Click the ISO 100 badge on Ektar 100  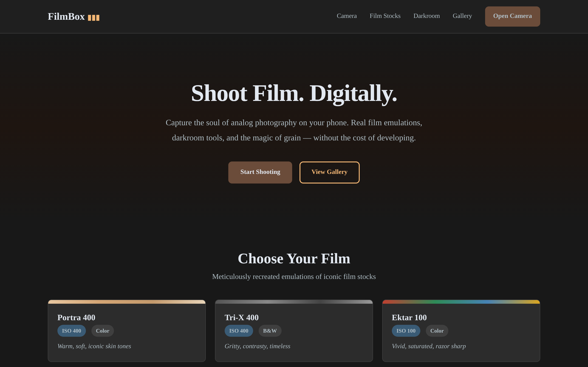pos(406,331)
